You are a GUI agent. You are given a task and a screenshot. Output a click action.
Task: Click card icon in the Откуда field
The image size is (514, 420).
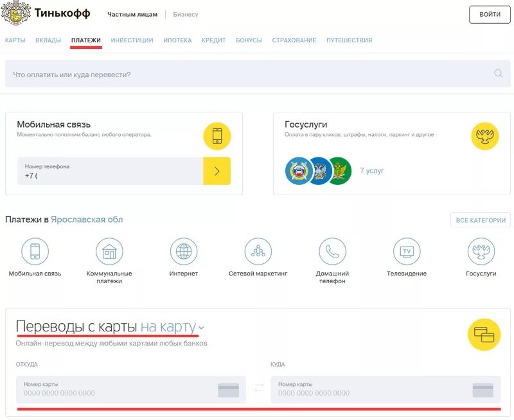[229, 390]
